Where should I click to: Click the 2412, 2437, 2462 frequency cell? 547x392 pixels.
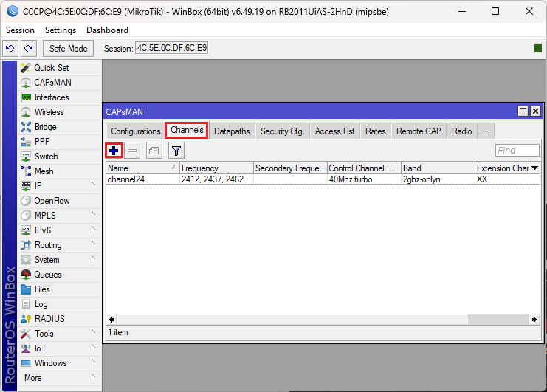click(x=216, y=179)
